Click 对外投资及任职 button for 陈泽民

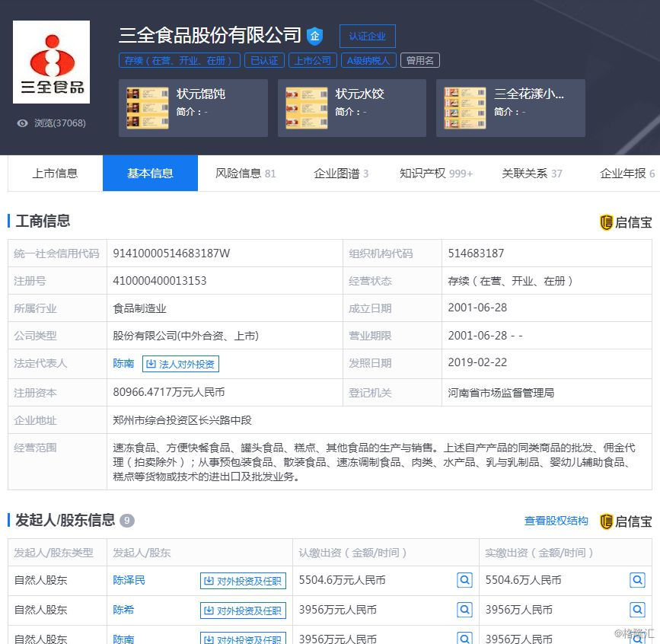pos(244,582)
